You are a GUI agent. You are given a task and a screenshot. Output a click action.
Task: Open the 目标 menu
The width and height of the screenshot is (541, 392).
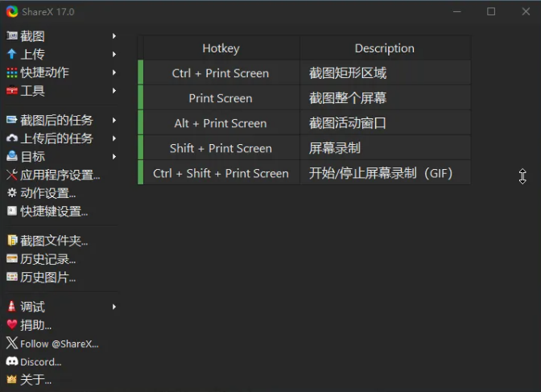click(61, 157)
